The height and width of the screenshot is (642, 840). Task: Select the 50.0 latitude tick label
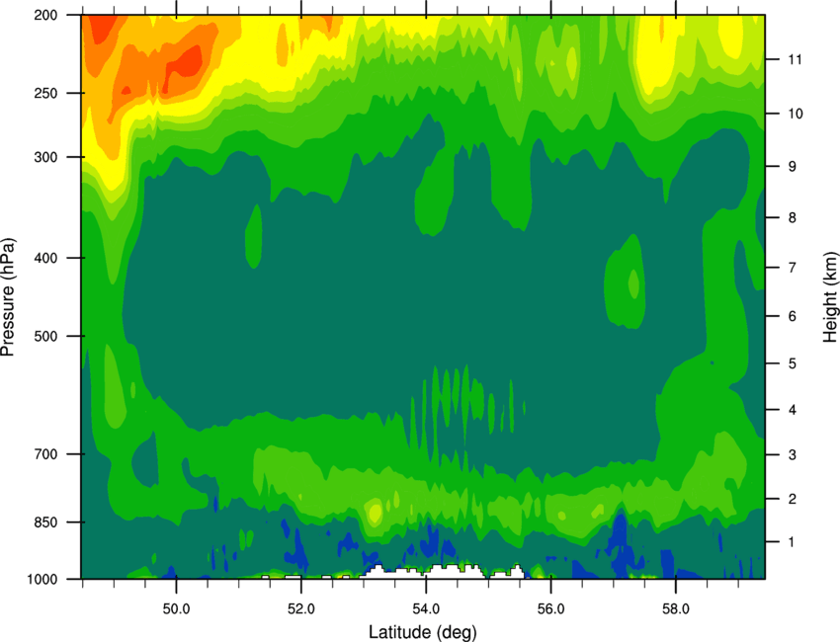[176, 609]
